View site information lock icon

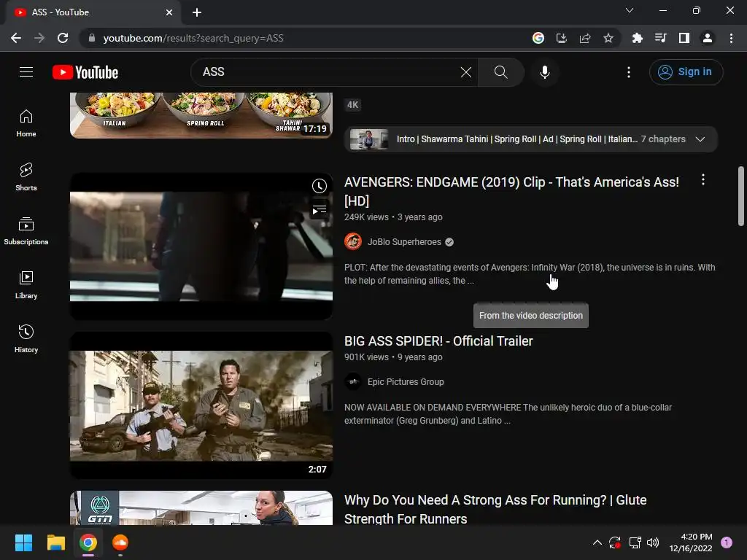tap(92, 38)
